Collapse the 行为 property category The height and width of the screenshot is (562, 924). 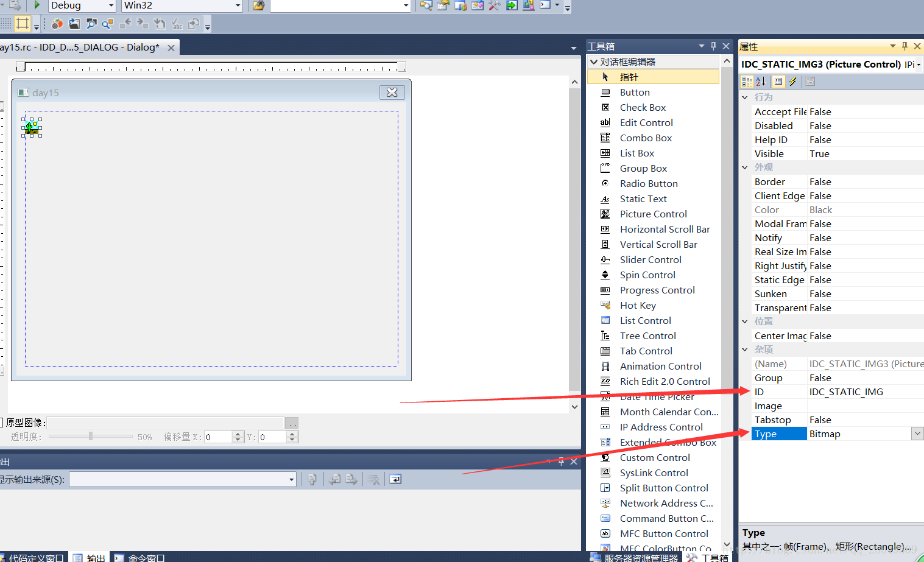point(745,97)
